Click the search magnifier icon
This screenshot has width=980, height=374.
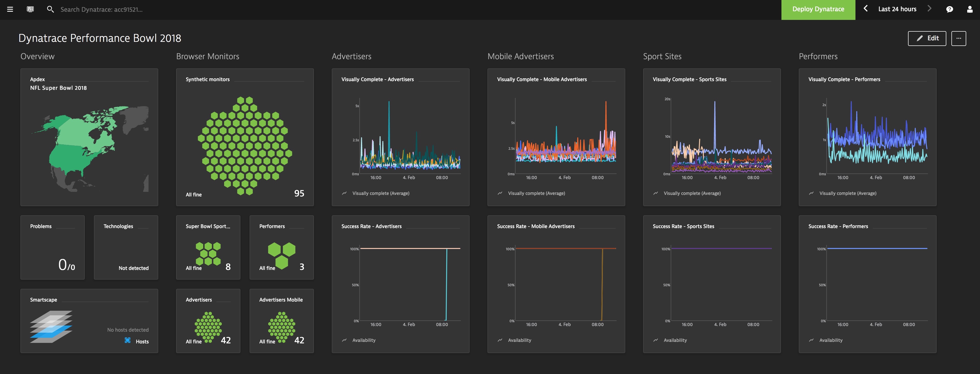click(x=50, y=9)
